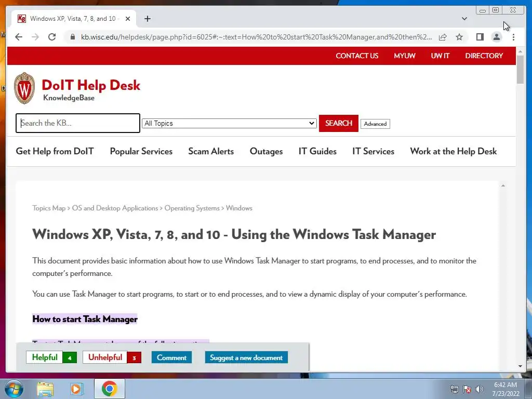Open Work at the Help Desk menu

453,151
